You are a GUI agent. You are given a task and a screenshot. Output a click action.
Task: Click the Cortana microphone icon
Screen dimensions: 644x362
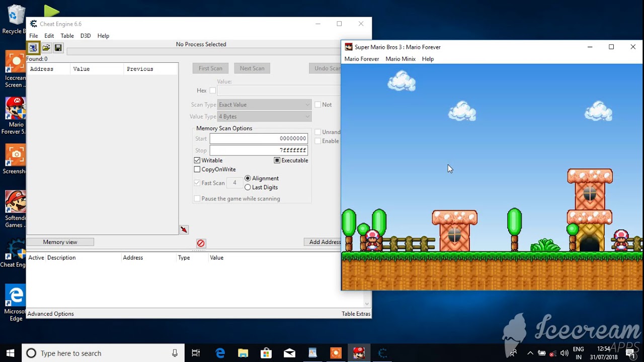point(175,353)
